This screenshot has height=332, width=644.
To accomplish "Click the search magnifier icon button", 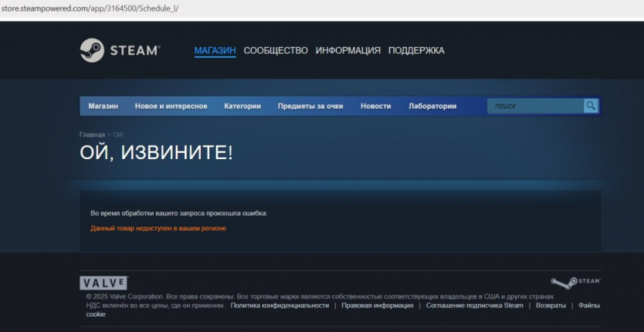I will 591,106.
